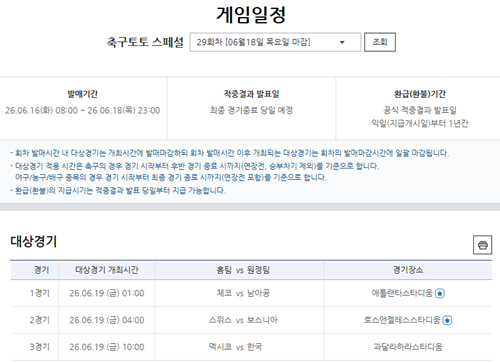Click the 적중결과 발표일 heading
500x363 pixels.
click(251, 94)
